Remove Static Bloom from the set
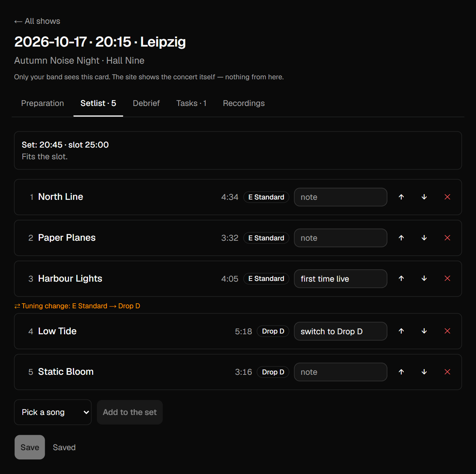 (x=448, y=372)
